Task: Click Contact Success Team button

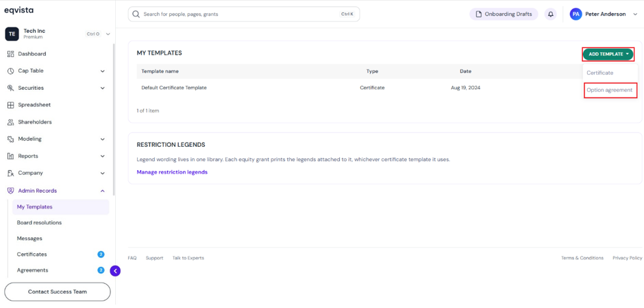Action: (x=58, y=292)
